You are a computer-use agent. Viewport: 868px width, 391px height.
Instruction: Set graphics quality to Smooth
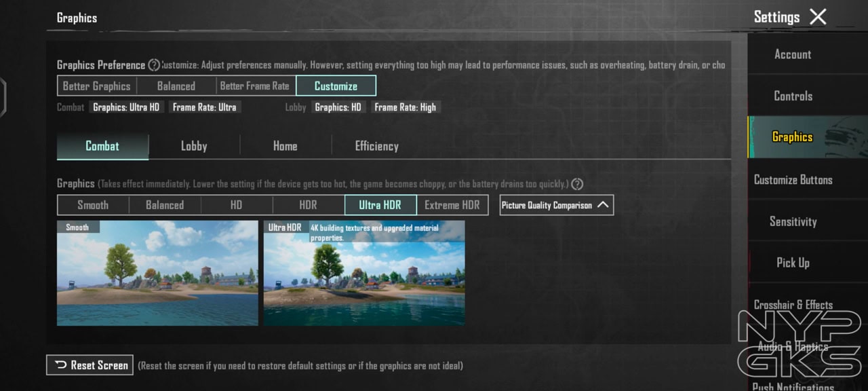click(93, 205)
